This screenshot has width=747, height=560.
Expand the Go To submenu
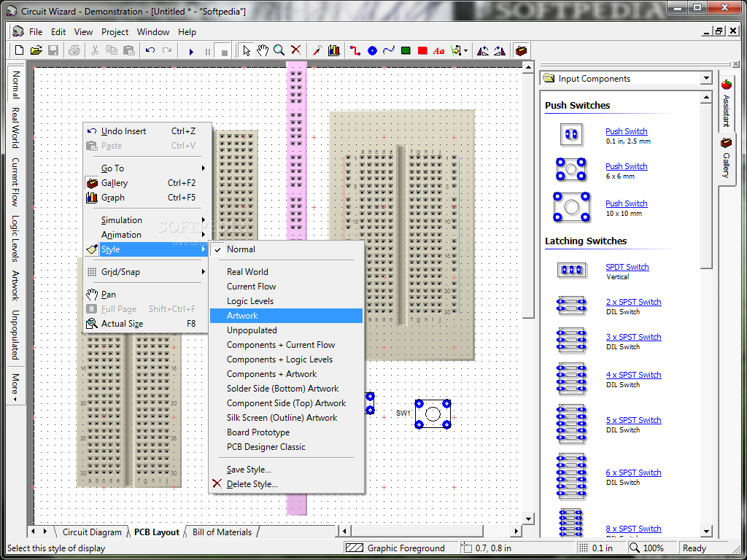[x=147, y=168]
